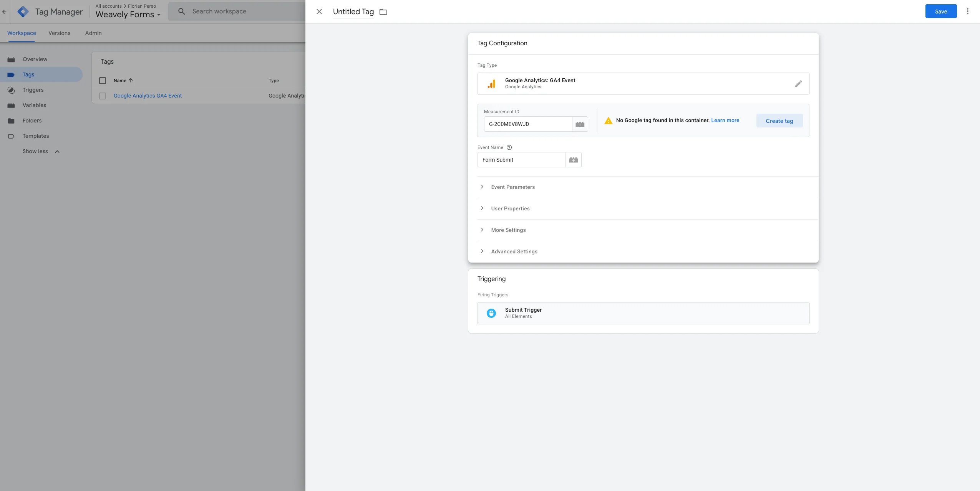Switch to the Workspace tab

coord(22,33)
